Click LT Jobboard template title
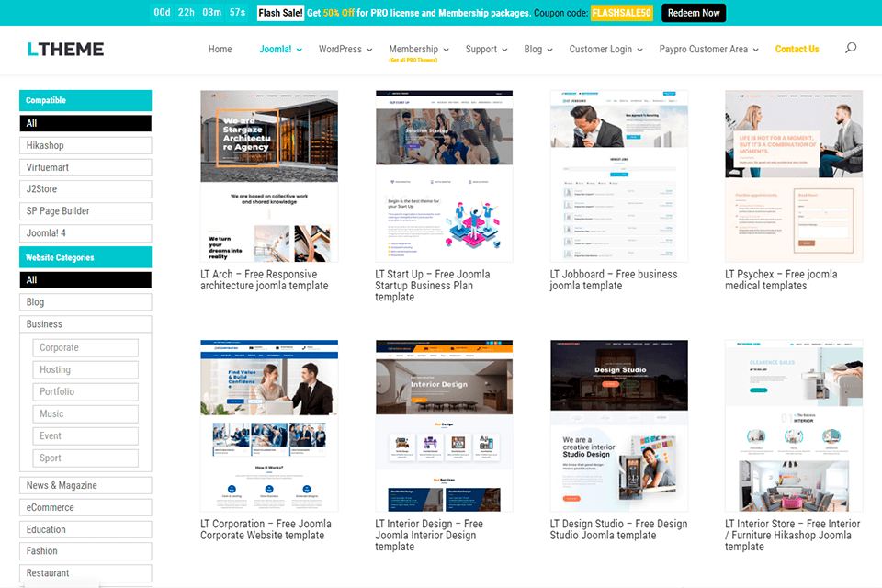Viewport: 882px width, 588px height. (614, 279)
